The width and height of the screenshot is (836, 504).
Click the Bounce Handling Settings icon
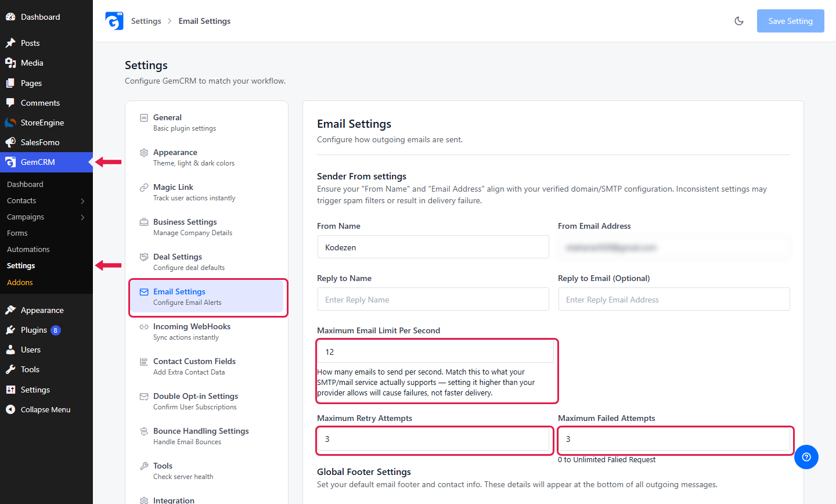(x=144, y=431)
